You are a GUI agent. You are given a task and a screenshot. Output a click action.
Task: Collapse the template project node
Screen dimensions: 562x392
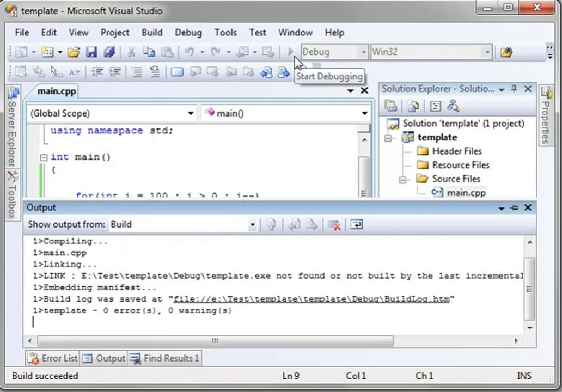[x=388, y=138]
